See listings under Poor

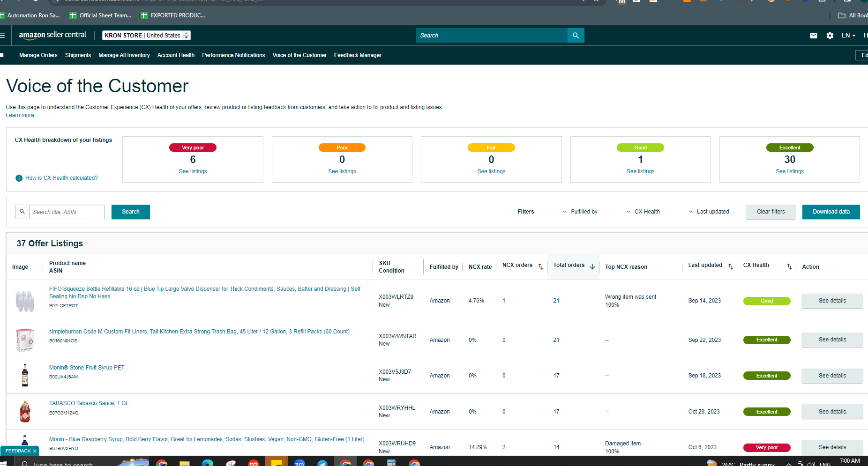(x=342, y=171)
